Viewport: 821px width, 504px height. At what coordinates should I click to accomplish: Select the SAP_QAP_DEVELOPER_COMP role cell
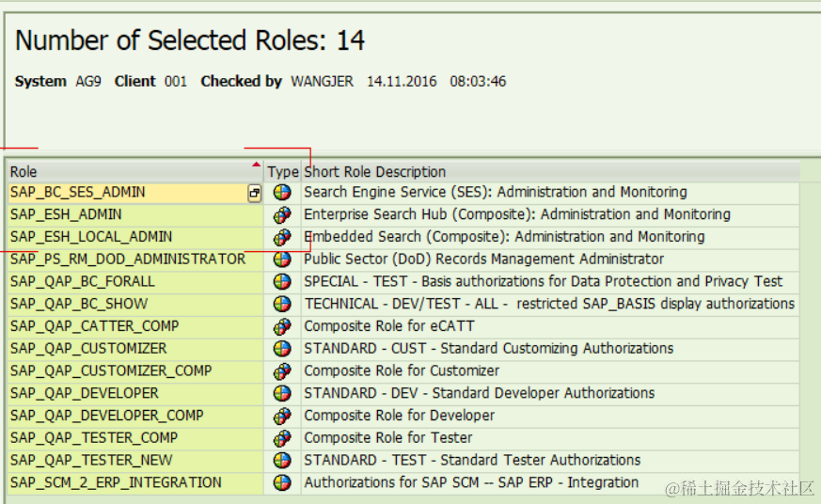click(135, 416)
